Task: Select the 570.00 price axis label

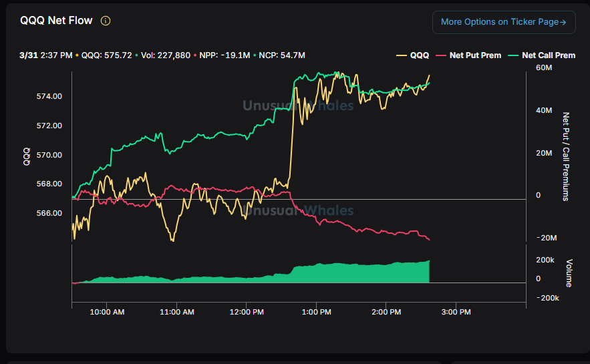Action: [x=49, y=155]
